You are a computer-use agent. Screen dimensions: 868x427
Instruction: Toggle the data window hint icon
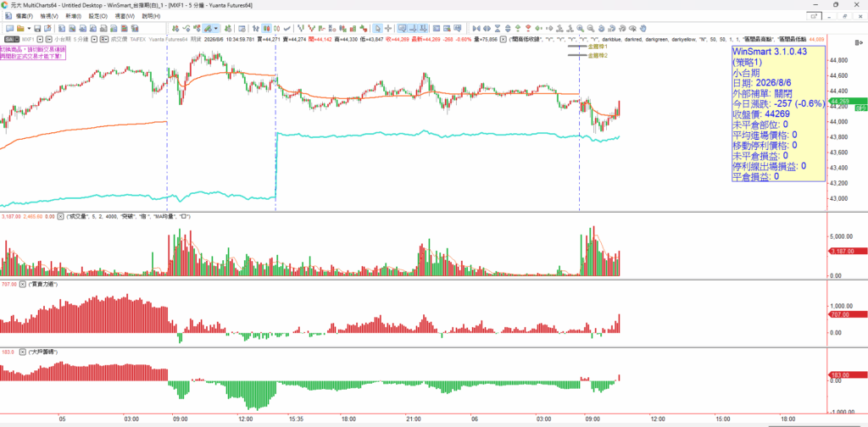[x=403, y=28]
